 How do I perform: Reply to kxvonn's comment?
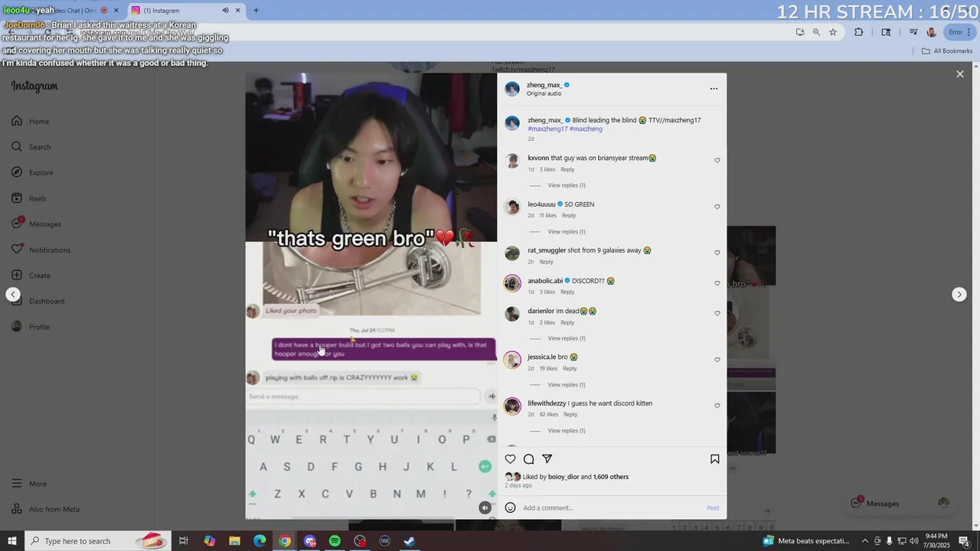pos(567,170)
